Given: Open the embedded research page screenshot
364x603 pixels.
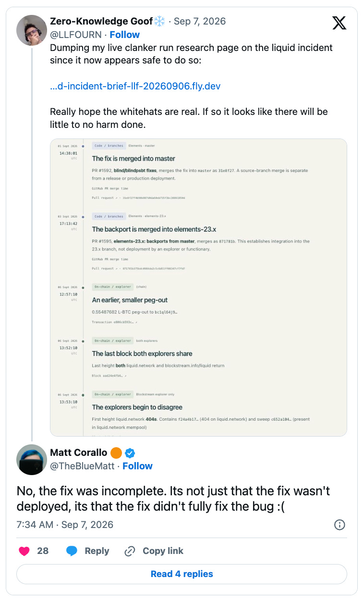Looking at the screenshot, I should pyautogui.click(x=198, y=288).
